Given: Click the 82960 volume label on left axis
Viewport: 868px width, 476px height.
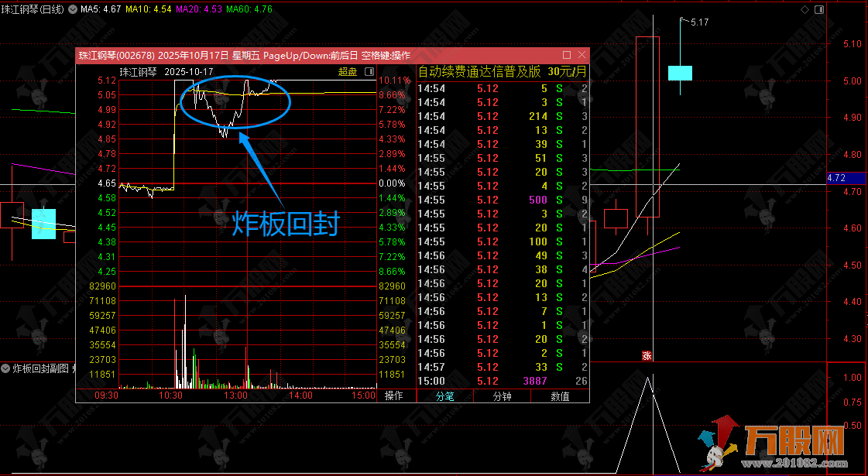Looking at the screenshot, I should tap(102, 286).
